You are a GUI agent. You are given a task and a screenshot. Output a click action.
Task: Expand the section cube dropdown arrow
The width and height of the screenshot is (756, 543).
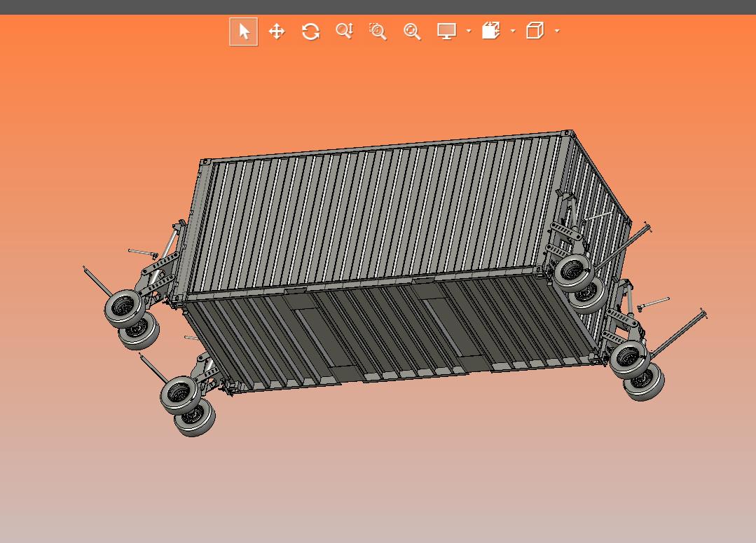[x=513, y=32]
